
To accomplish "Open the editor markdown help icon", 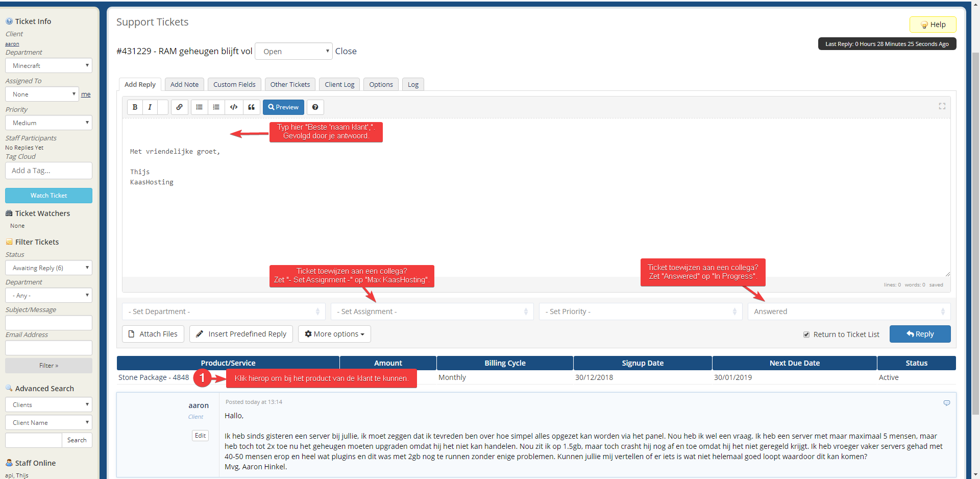I will [315, 107].
